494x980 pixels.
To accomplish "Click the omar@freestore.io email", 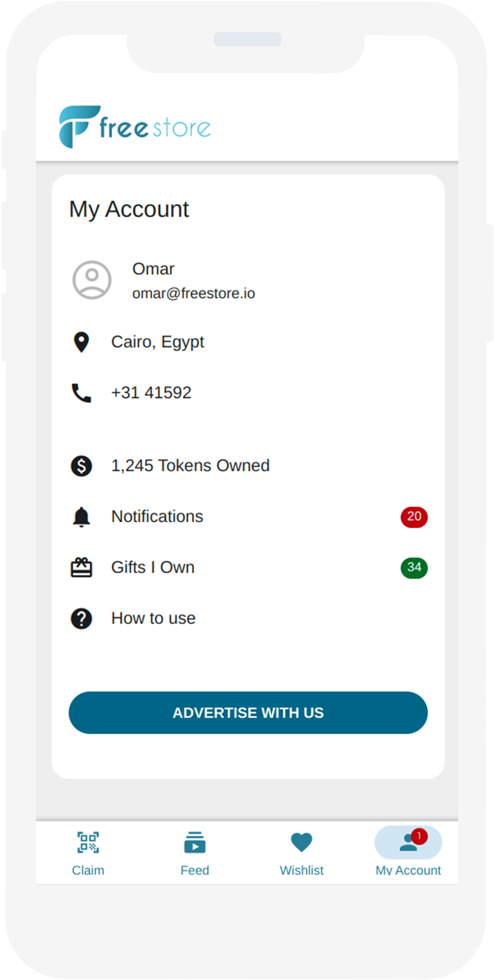I will (194, 294).
